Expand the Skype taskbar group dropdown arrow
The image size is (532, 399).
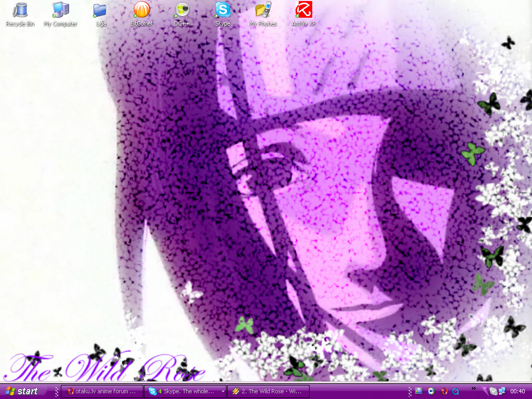(223, 391)
